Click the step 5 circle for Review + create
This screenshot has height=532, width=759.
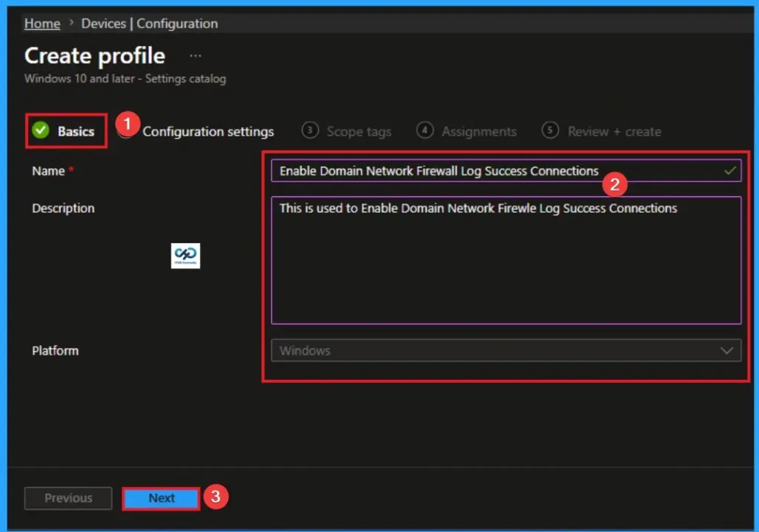click(x=550, y=130)
